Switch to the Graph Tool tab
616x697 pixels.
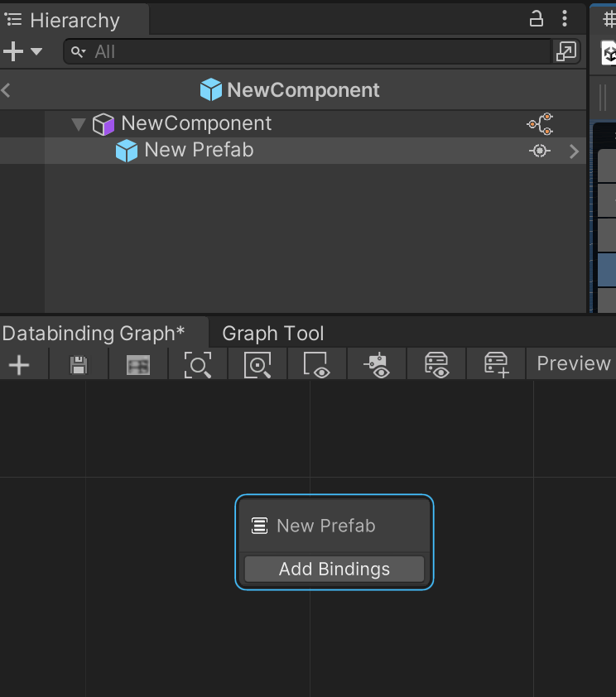click(273, 334)
